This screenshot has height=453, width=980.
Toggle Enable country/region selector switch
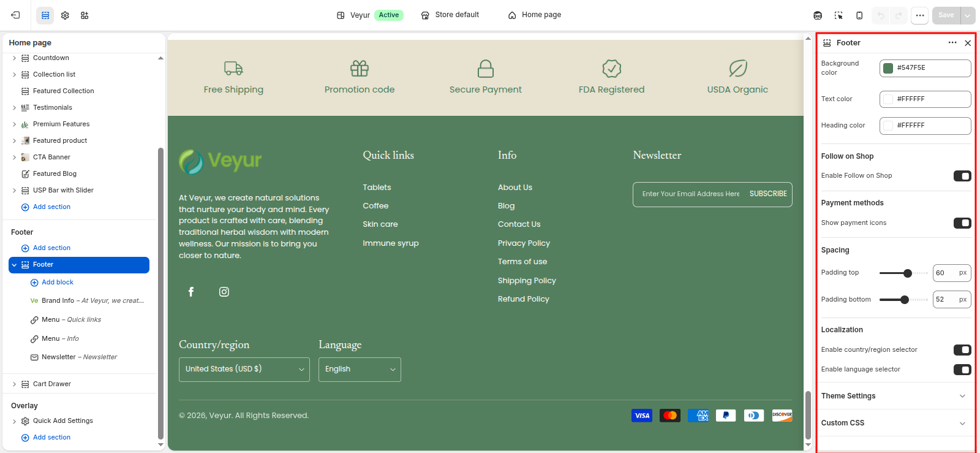pyautogui.click(x=962, y=350)
